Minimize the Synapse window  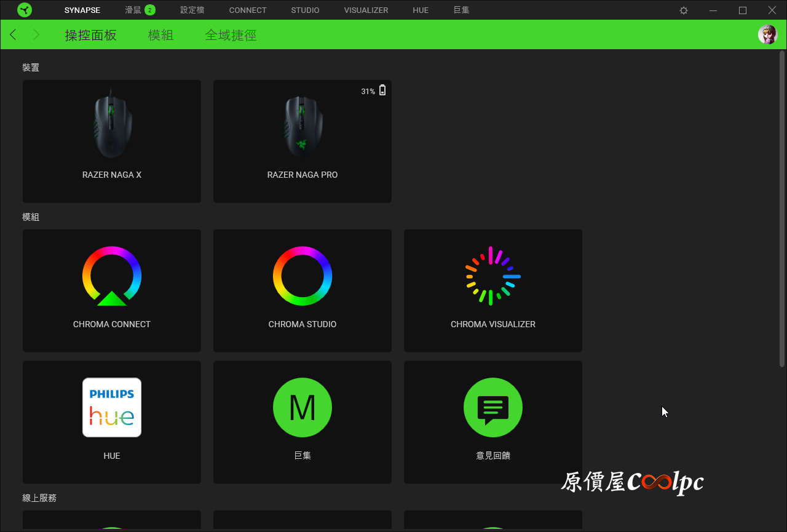[x=713, y=10]
